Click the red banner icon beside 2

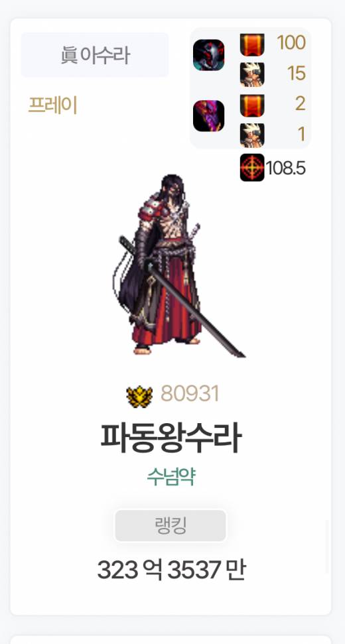click(x=252, y=105)
